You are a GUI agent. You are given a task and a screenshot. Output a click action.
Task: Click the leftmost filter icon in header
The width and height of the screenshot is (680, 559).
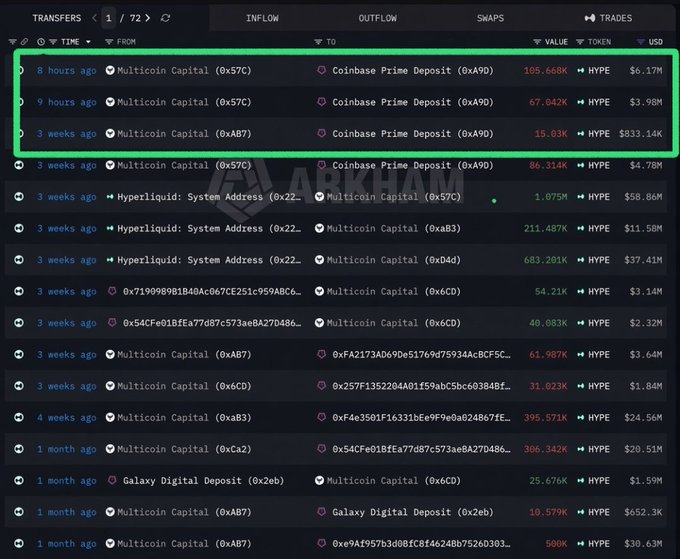click(x=13, y=42)
